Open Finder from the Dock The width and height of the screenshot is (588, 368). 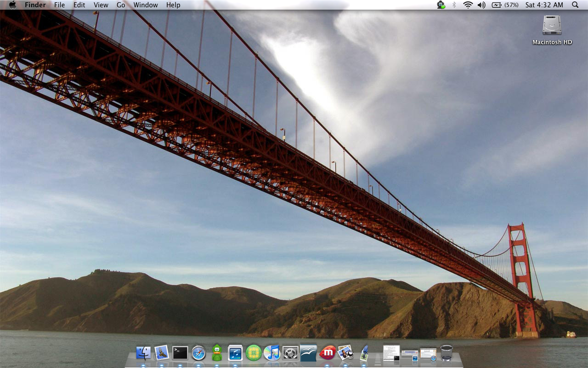(143, 353)
